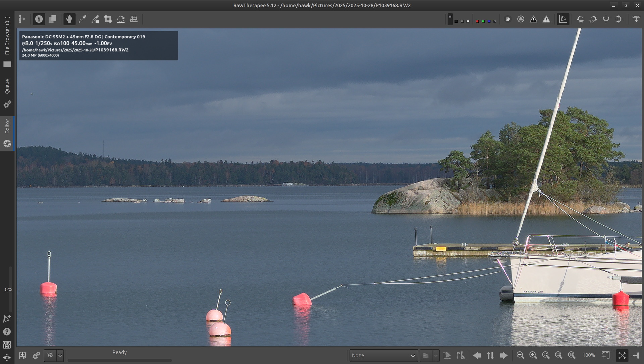Go to the next image arrow
This screenshot has width=644, height=364.
[x=503, y=355]
